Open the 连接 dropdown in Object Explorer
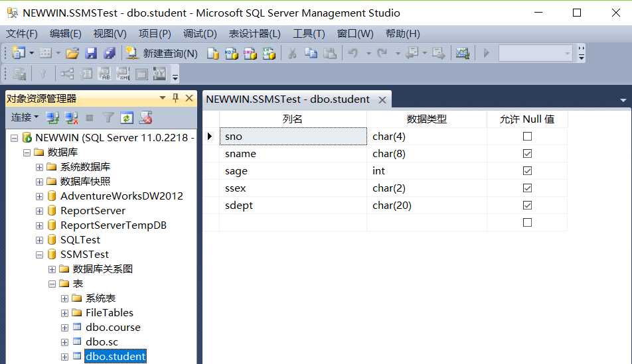 click(x=25, y=117)
